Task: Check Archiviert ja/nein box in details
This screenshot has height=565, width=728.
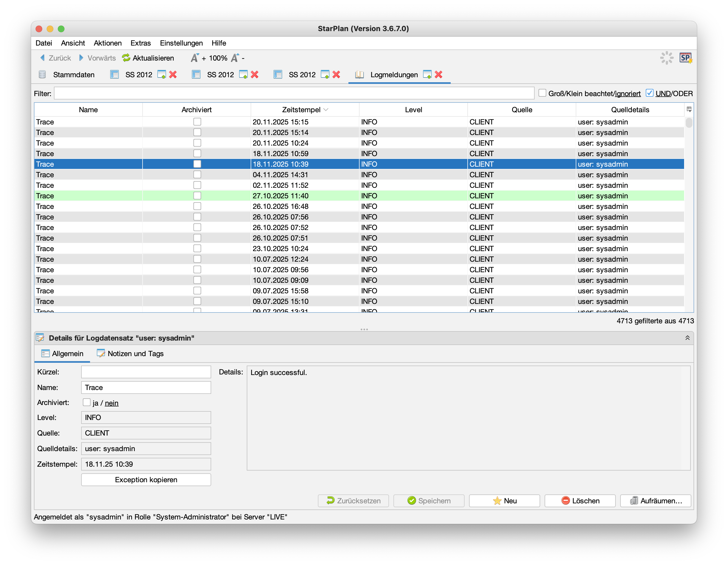Action: (87, 402)
